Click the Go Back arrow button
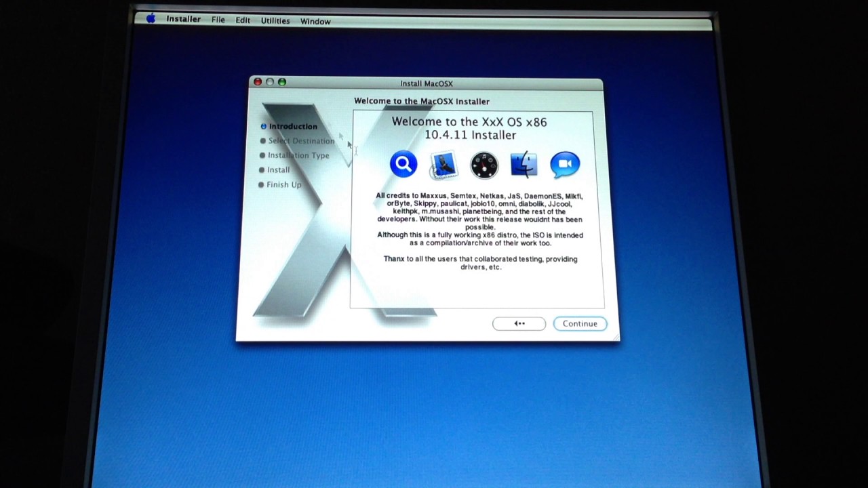Image resolution: width=868 pixels, height=488 pixels. click(519, 323)
